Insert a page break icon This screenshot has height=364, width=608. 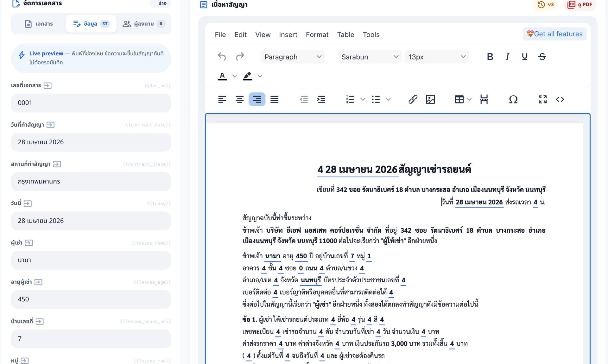pyautogui.click(x=484, y=99)
